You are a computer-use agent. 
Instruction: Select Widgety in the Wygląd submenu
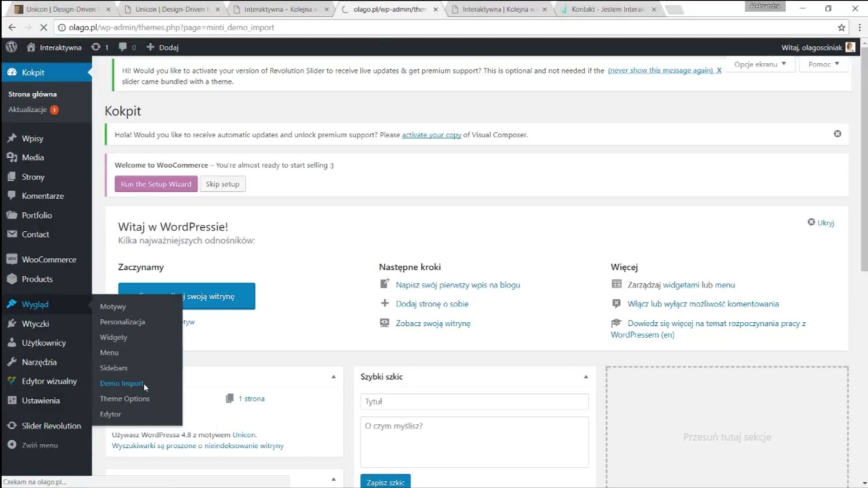pyautogui.click(x=113, y=338)
